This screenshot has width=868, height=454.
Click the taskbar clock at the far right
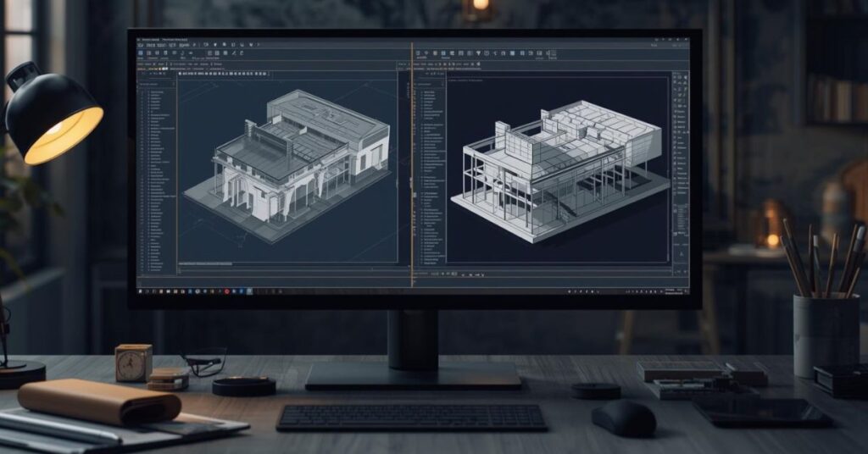(672, 291)
